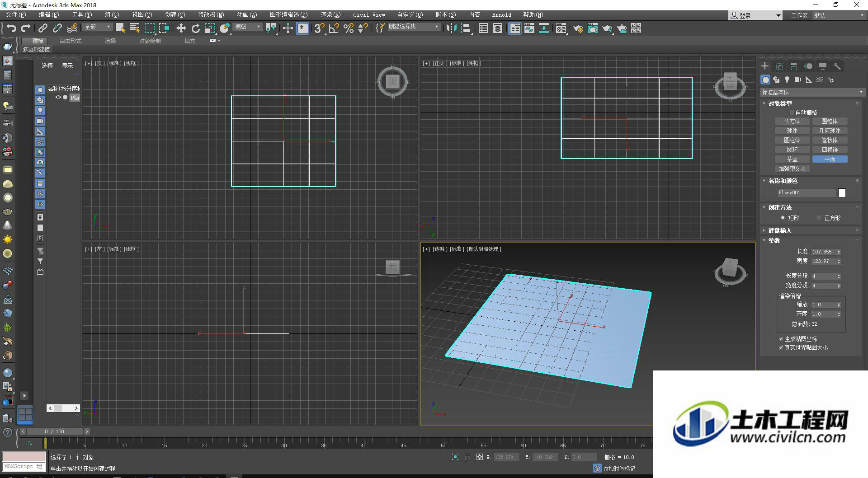This screenshot has width=868, height=478.
Task: Open the Motion panel tab icon
Action: point(808,66)
